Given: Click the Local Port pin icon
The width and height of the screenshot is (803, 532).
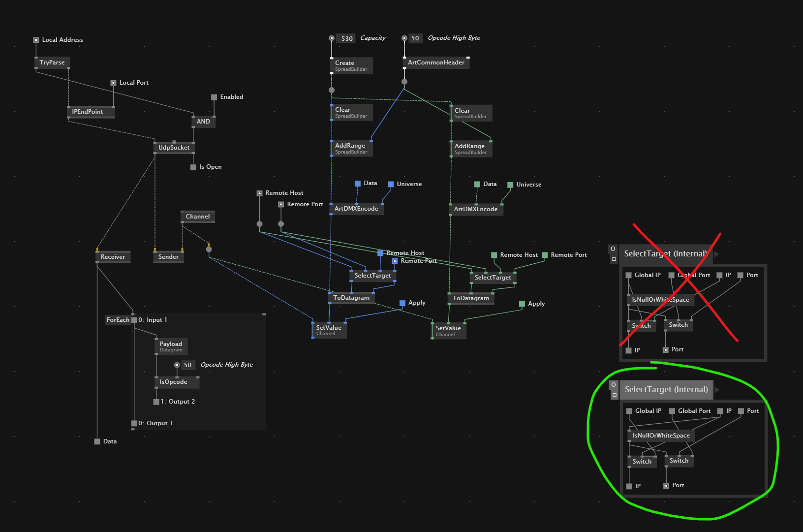Looking at the screenshot, I should click(113, 83).
